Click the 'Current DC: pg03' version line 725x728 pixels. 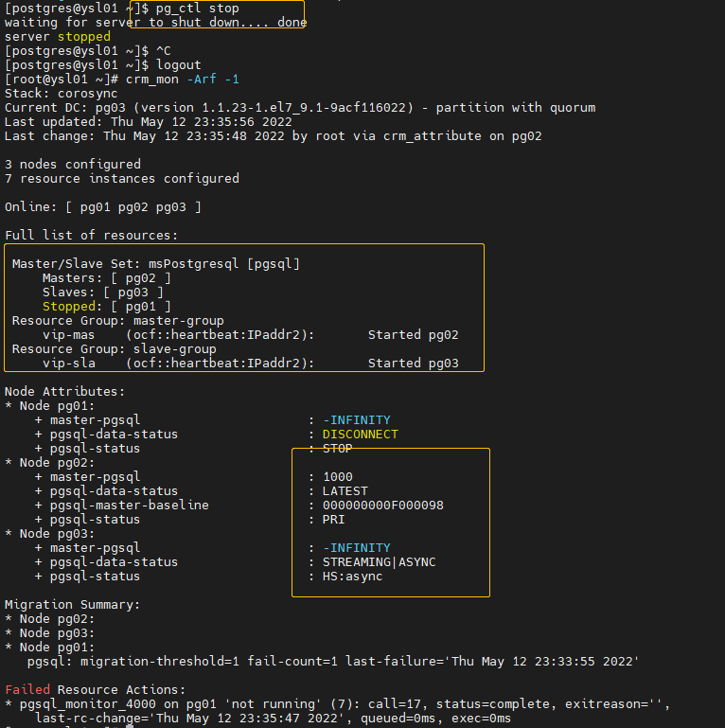coord(300,108)
